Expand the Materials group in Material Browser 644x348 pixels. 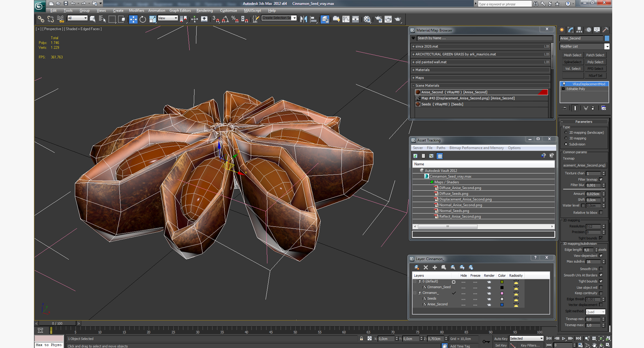(414, 70)
